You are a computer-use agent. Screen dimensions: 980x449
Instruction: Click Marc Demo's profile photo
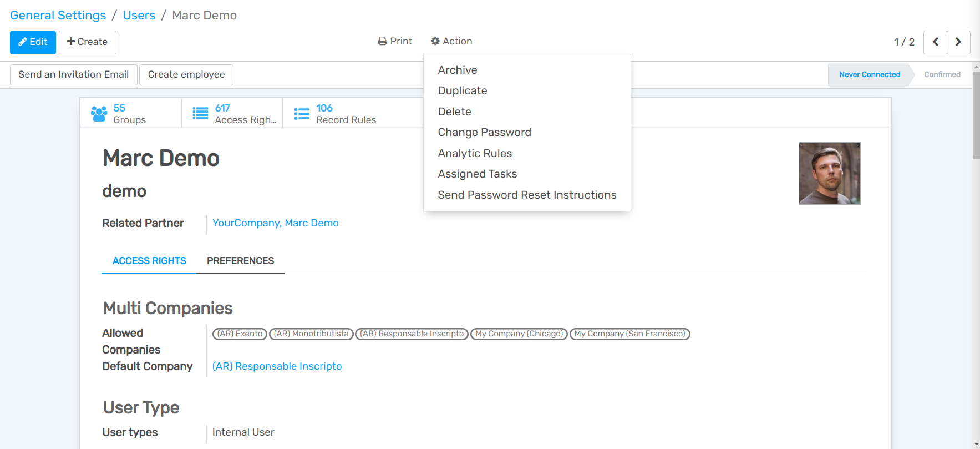(x=829, y=174)
